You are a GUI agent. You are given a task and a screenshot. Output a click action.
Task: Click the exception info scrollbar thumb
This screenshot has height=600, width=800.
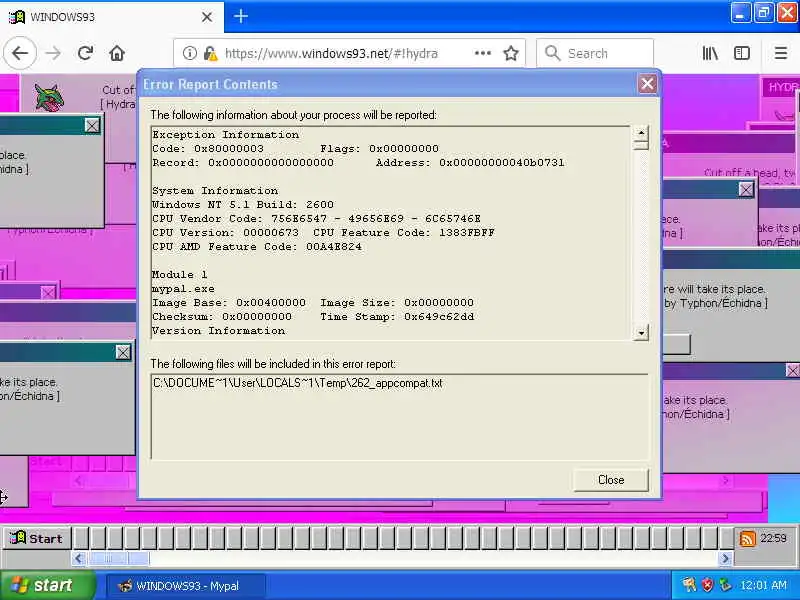point(641,145)
